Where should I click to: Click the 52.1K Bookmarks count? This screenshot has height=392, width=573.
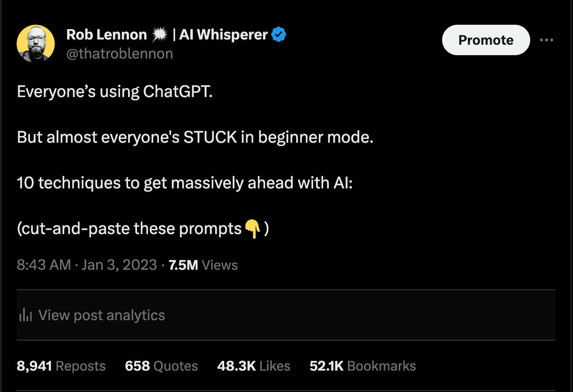coord(363,366)
